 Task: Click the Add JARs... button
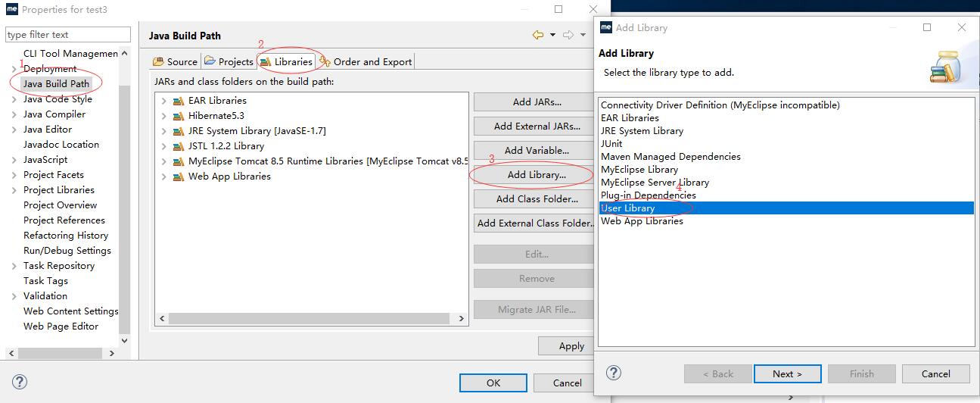537,102
